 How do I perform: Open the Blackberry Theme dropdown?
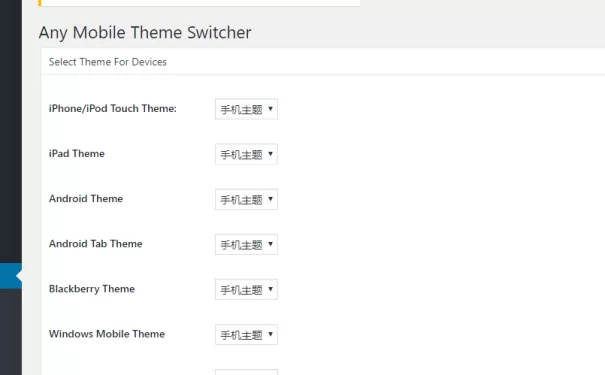click(246, 290)
